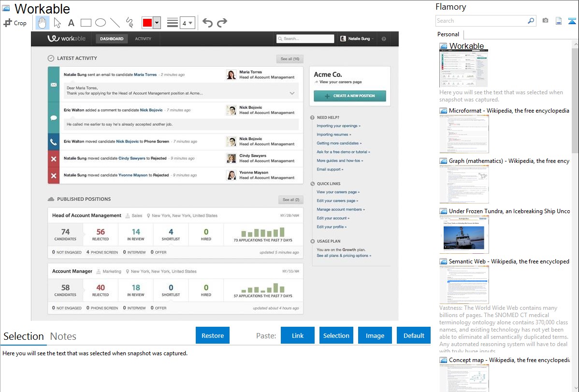Open the Importing your openings link
Image resolution: width=579 pixels, height=392 pixels.
(338, 126)
